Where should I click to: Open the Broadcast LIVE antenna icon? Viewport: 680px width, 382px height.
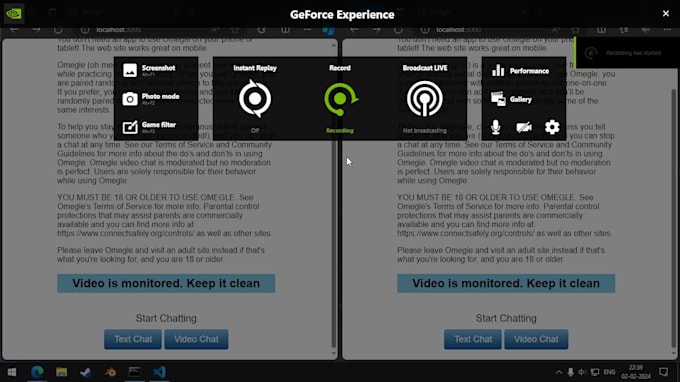click(x=425, y=99)
